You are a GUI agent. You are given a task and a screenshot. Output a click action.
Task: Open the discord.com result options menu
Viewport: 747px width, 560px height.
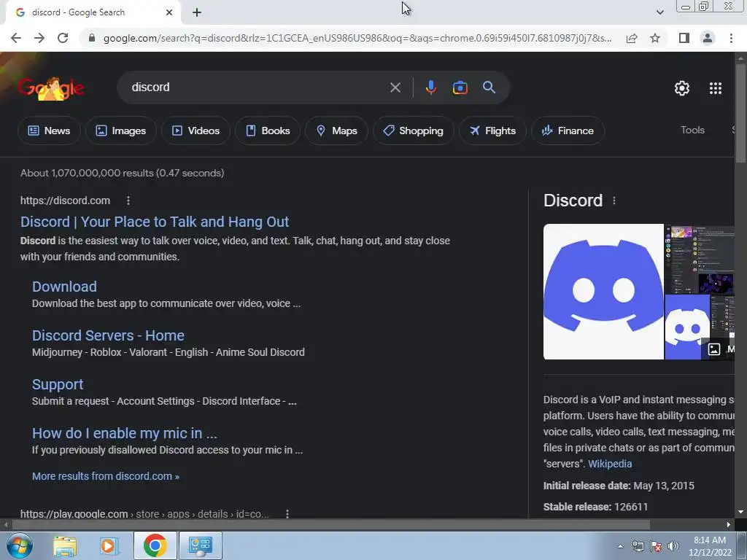[128, 201]
